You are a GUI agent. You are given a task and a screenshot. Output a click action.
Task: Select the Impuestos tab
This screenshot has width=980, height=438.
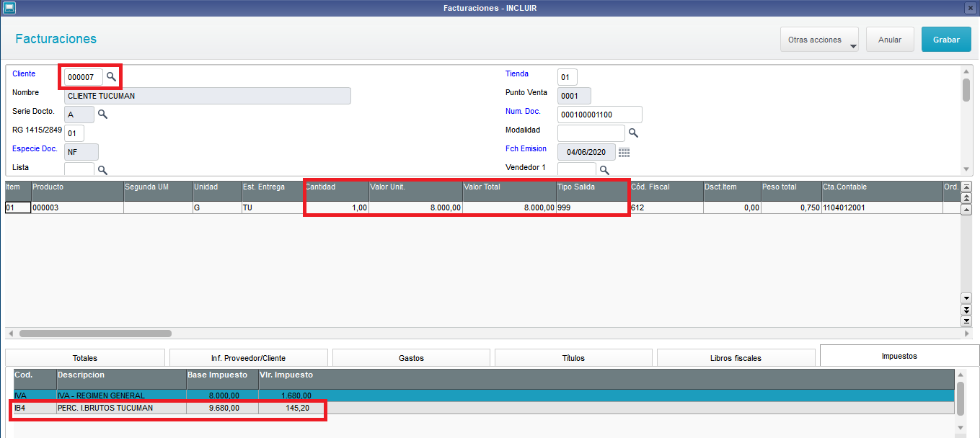(899, 356)
